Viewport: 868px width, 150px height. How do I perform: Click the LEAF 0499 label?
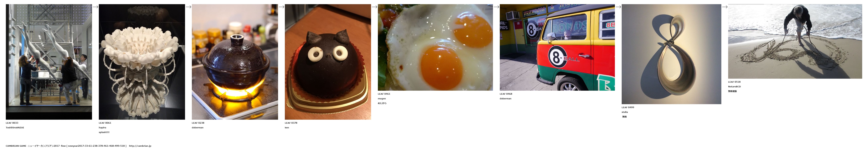point(628,107)
